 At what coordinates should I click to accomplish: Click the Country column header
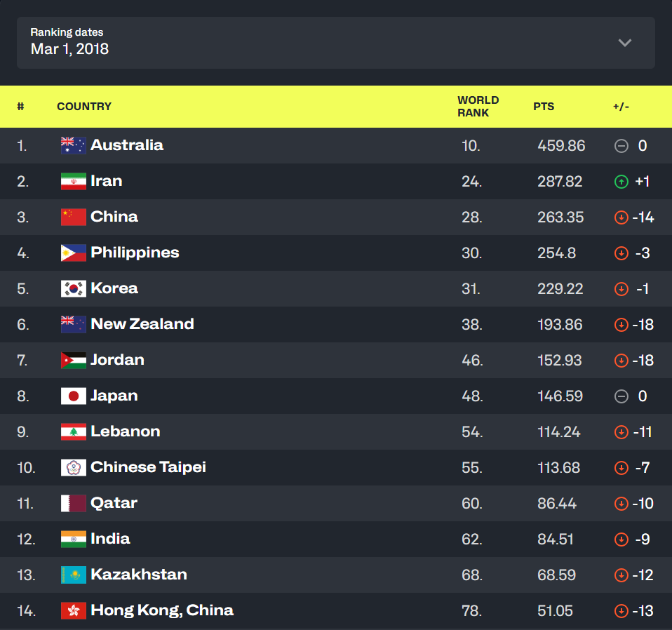(x=84, y=107)
